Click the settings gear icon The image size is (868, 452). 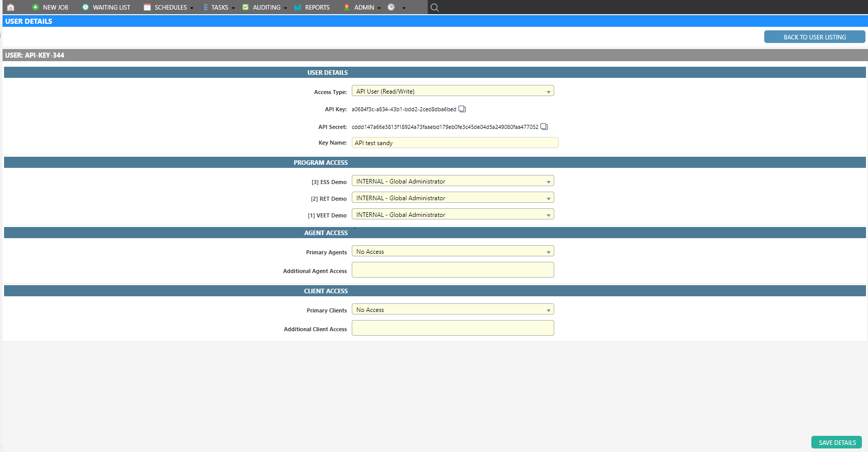[391, 7]
